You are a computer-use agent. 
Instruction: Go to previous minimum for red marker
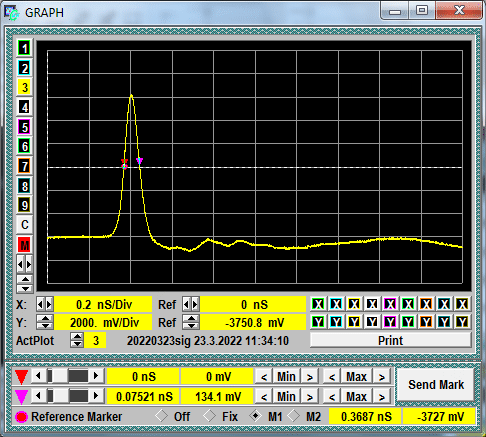(264, 377)
